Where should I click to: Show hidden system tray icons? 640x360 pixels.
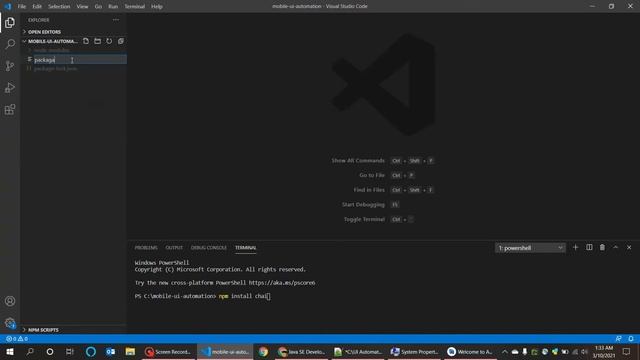click(504, 351)
